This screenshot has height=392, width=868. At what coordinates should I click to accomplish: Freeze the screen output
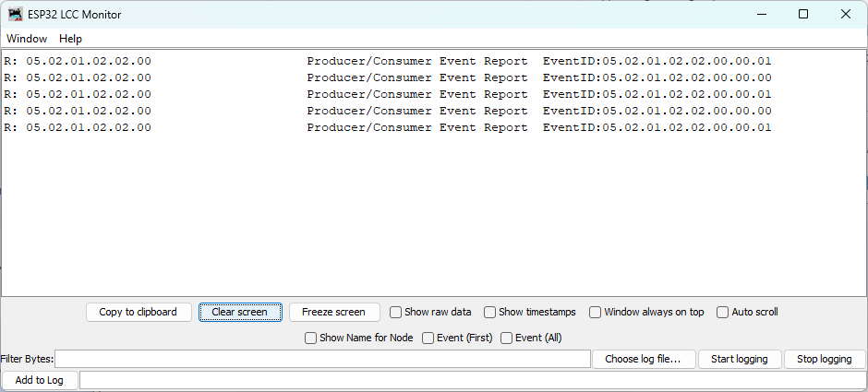coord(333,312)
